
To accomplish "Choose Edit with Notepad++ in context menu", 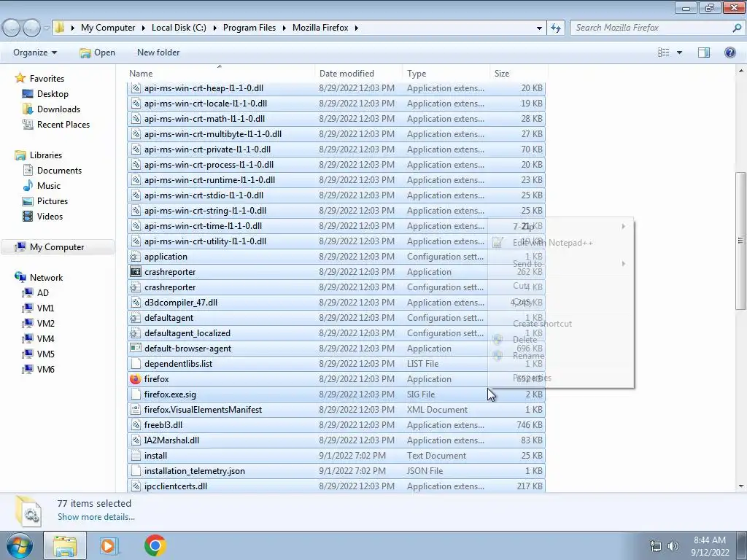I will click(561, 243).
